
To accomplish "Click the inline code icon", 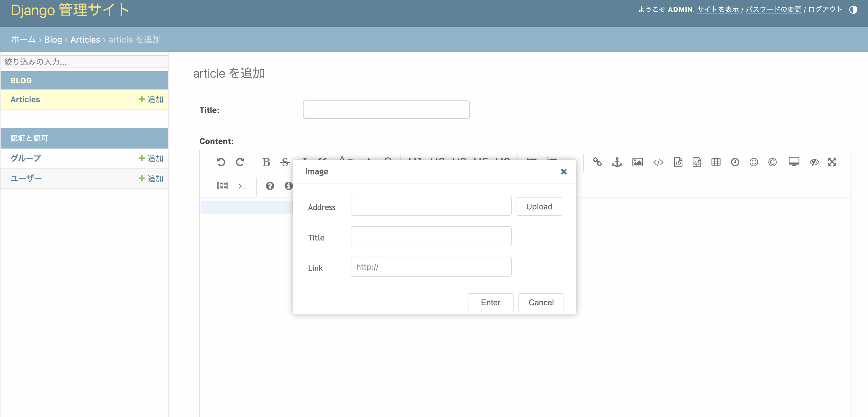I will pyautogui.click(x=658, y=162).
